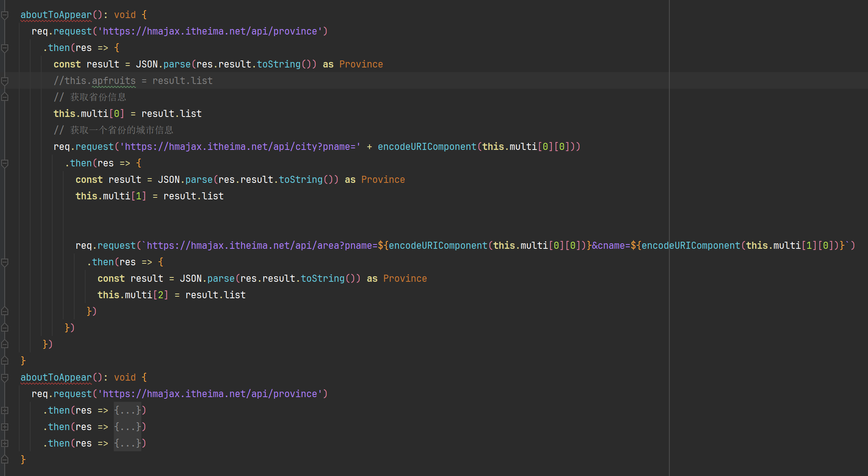Click 'JSON' on the line above this.multi[1]
The image size is (868, 476).
(x=169, y=180)
